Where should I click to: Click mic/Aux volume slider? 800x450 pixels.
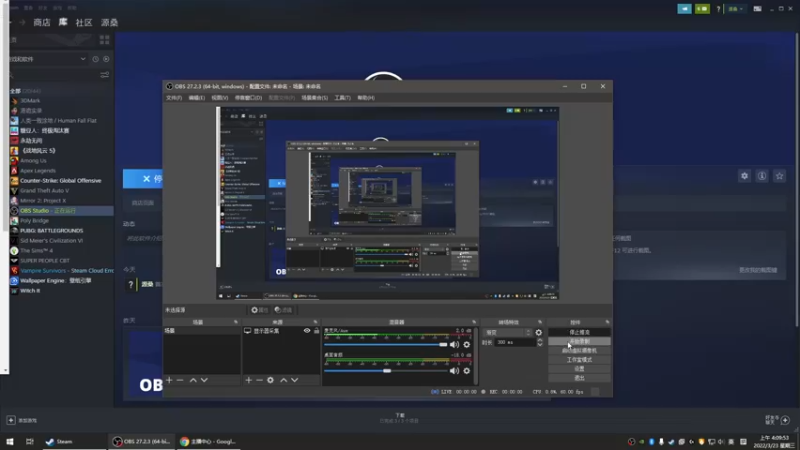(385, 344)
